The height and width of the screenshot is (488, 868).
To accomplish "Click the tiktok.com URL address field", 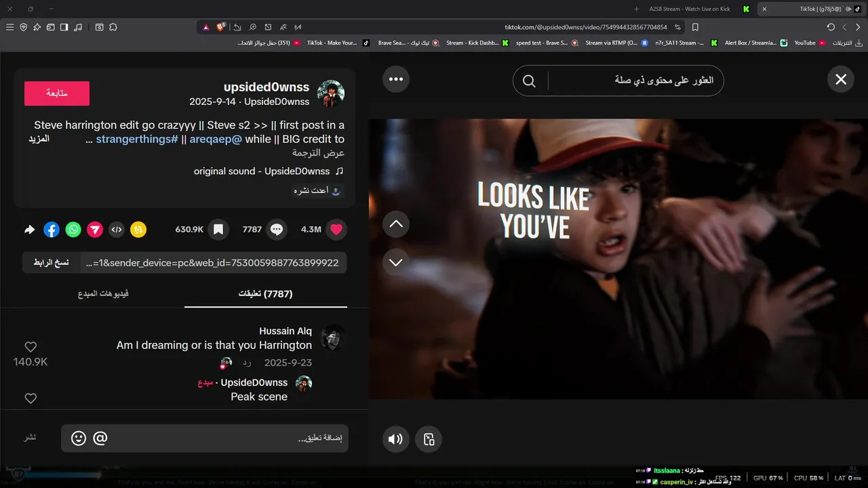I will pyautogui.click(x=586, y=27).
